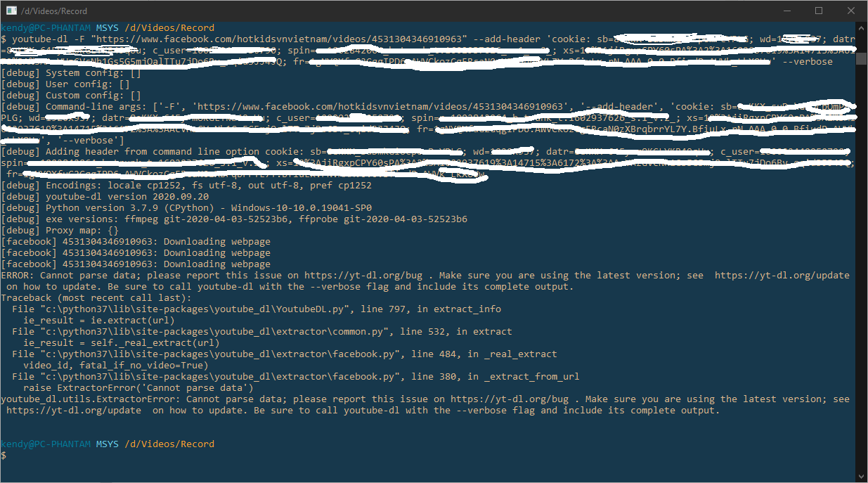Click the '[debug] Proxy map: {}' line

click(60, 231)
